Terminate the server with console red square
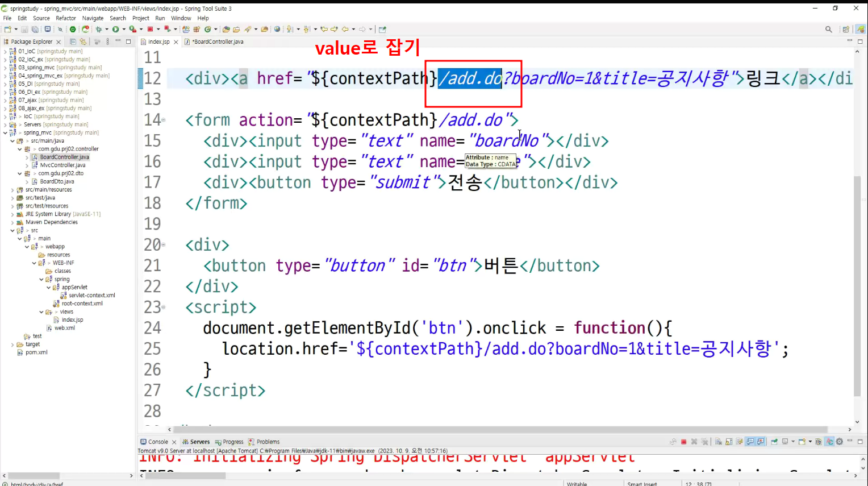This screenshot has height=486, width=868. point(683,442)
